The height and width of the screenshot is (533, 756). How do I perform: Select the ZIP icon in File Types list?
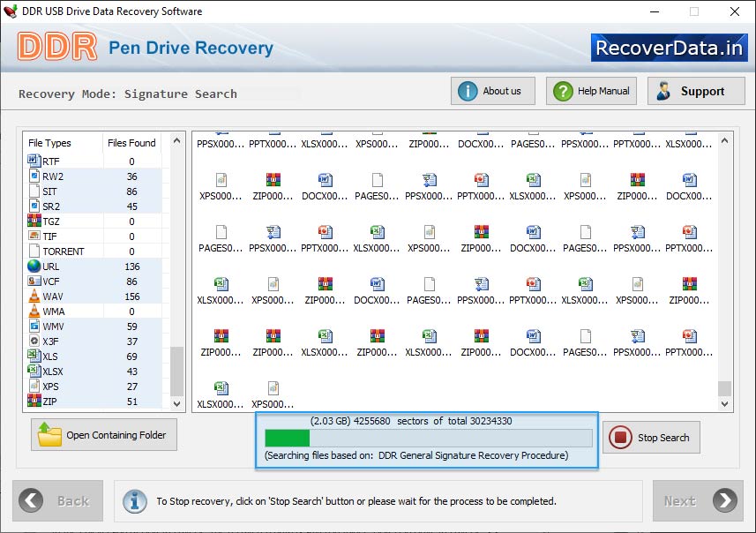(34, 401)
